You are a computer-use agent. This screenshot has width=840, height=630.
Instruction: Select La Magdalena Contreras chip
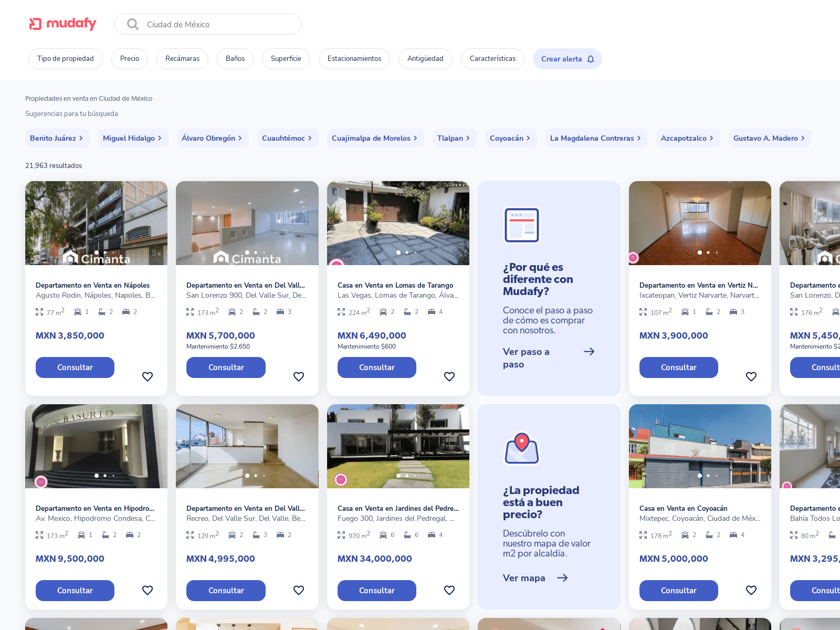click(x=596, y=138)
